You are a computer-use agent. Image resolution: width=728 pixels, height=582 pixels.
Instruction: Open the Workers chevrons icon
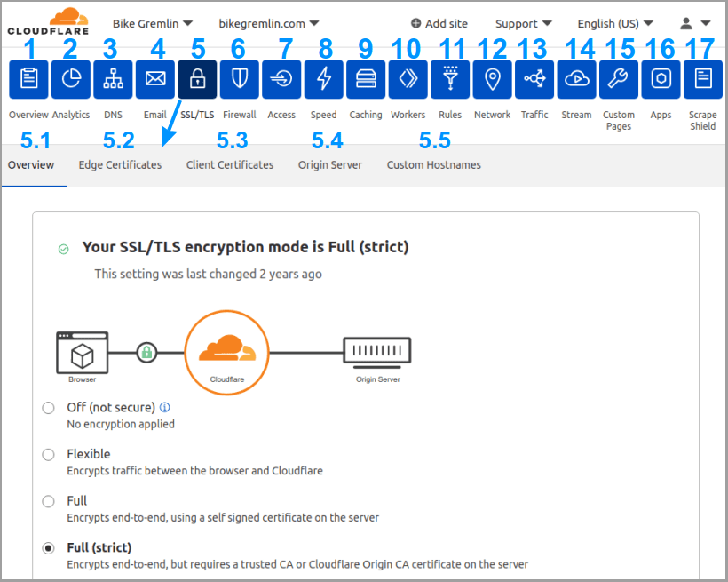(408, 79)
